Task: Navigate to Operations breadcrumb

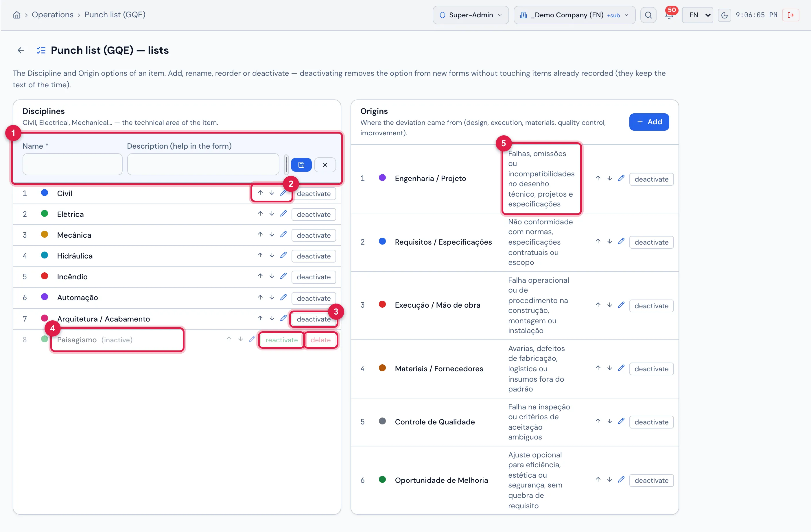Action: (x=52, y=15)
